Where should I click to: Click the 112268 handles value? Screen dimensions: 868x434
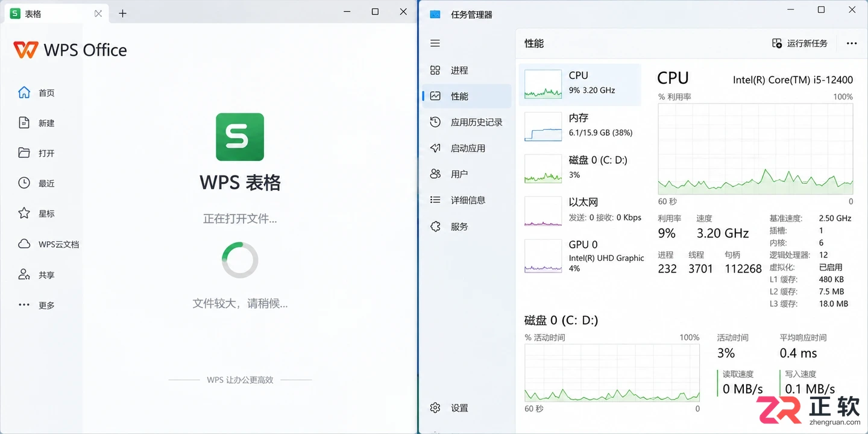(743, 269)
